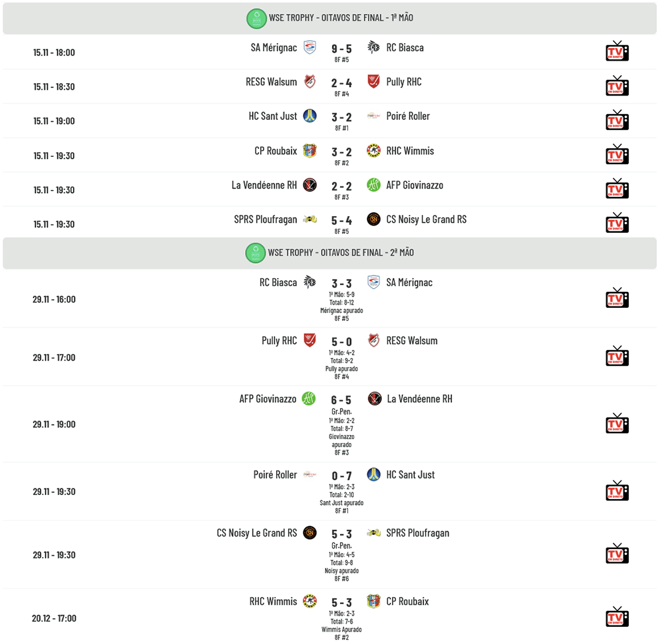Select WSE Trophy Oitavos de Final 1ª Mão header
This screenshot has height=644, width=659.
click(341, 18)
